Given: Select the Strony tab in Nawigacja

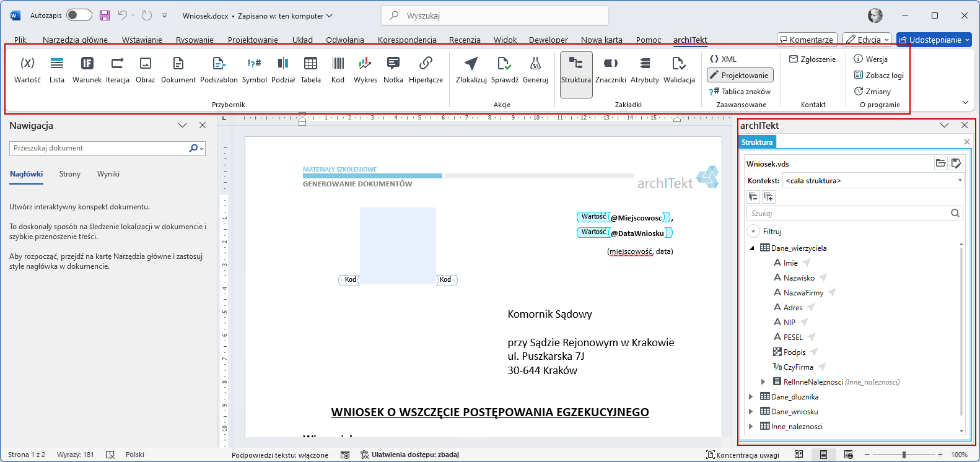Looking at the screenshot, I should click(x=70, y=174).
